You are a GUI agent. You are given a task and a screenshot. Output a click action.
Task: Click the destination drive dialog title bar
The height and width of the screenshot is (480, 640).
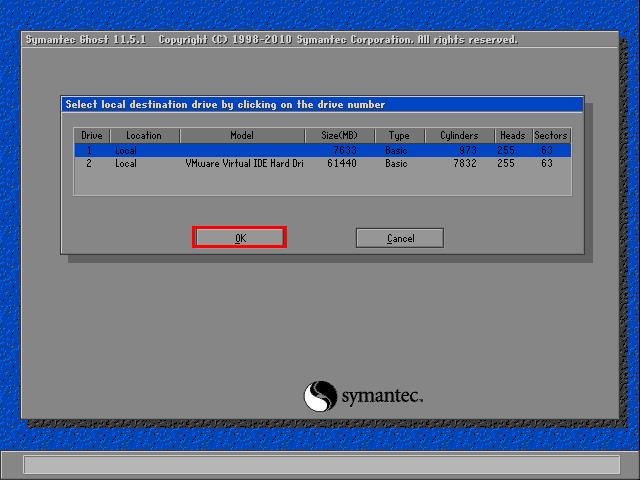point(322,104)
